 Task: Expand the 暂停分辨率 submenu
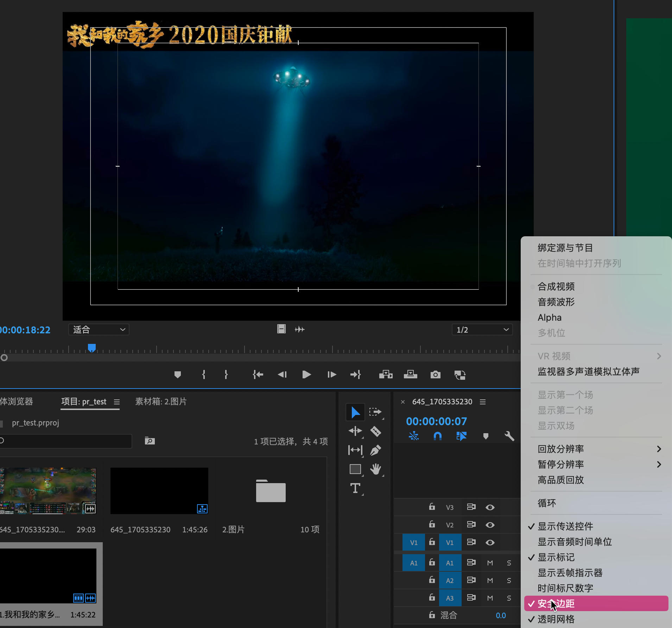(596, 464)
